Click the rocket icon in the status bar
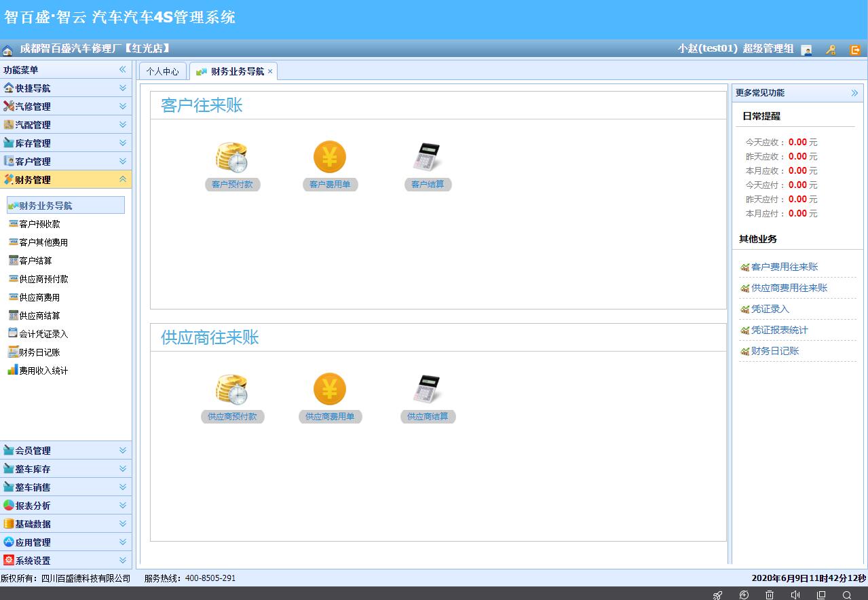868x600 pixels. [717, 595]
